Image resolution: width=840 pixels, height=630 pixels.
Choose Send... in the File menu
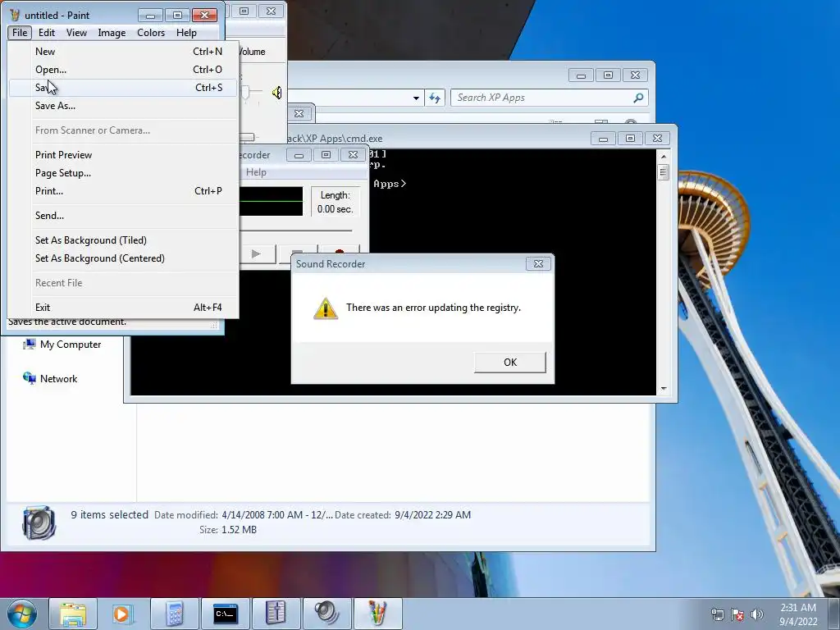pos(123,216)
